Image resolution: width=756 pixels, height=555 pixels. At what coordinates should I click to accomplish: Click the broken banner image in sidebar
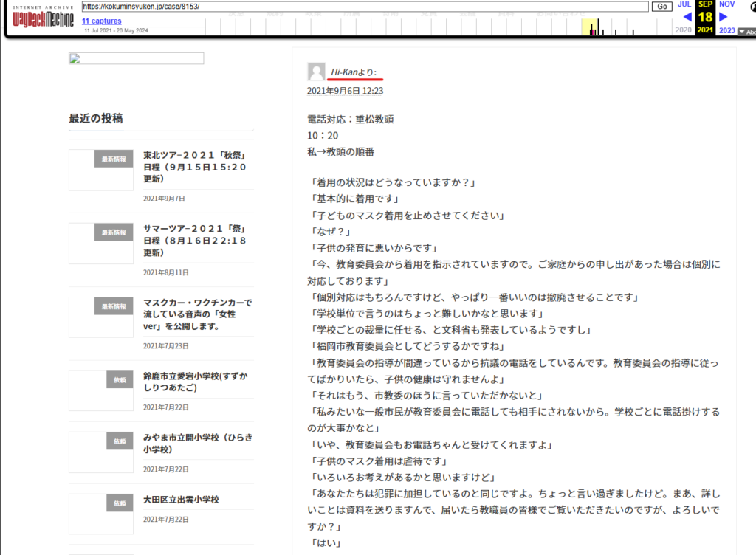pos(136,59)
